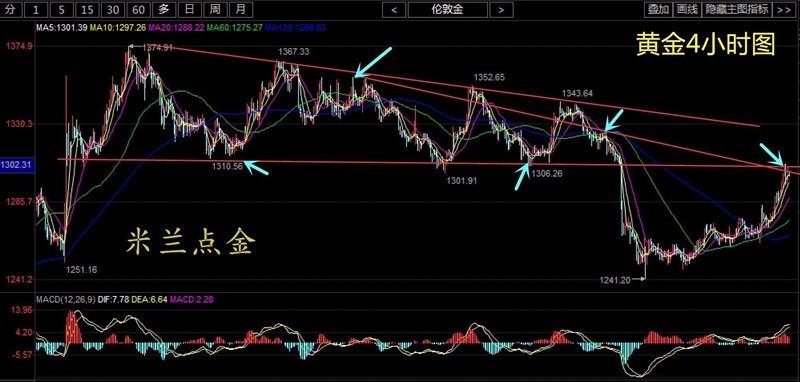Viewport: 800px width, 382px height.
Task: Go to next instrument with > arrow
Action: 501,9
